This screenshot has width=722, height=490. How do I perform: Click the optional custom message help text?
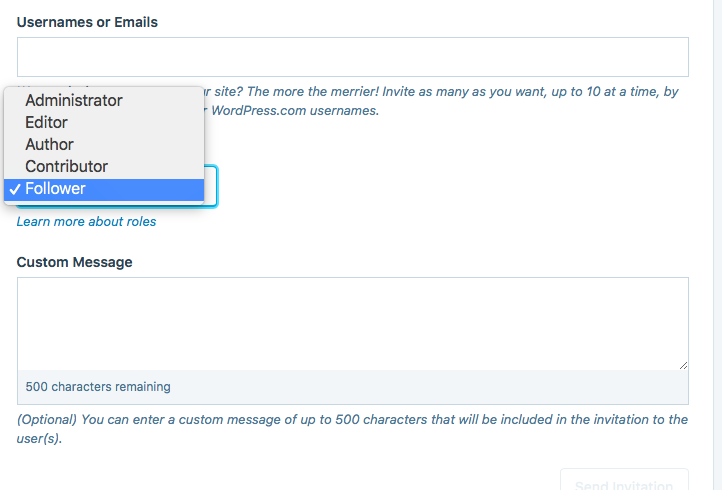[352, 429]
